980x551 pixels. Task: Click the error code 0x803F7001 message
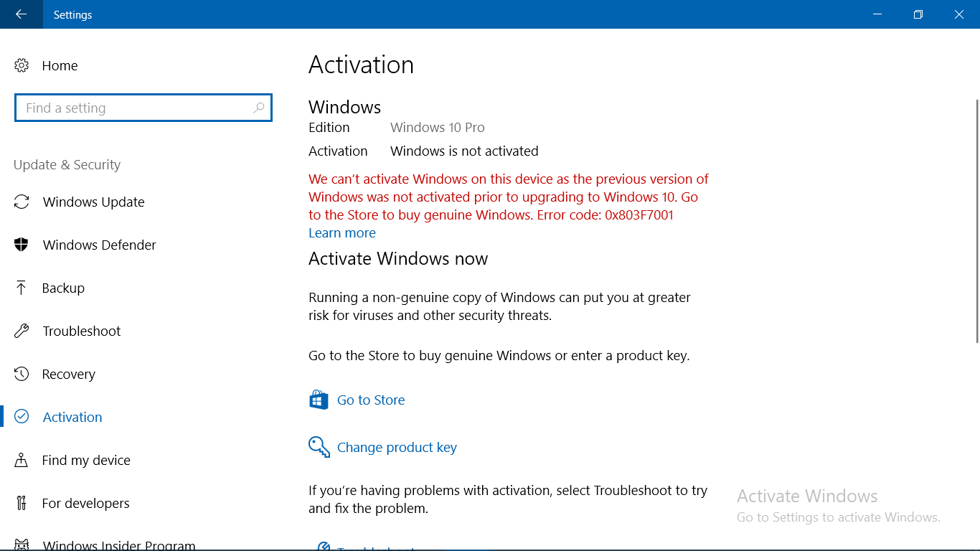(x=509, y=197)
